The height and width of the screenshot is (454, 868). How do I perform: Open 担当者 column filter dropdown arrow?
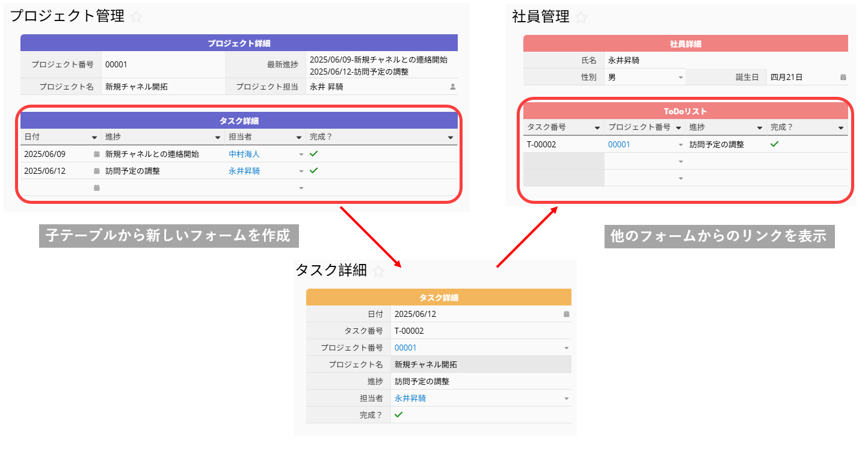click(x=299, y=137)
